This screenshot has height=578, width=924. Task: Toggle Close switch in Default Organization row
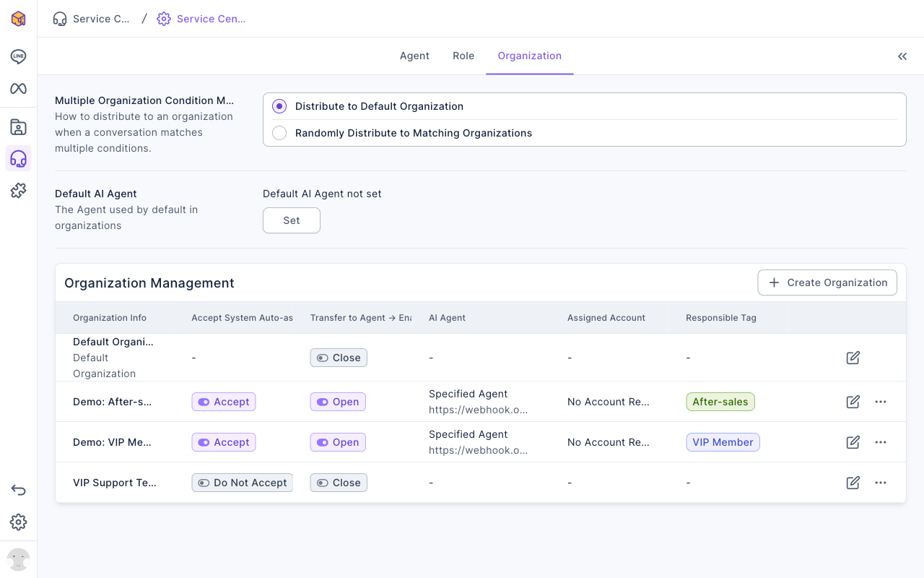click(339, 358)
